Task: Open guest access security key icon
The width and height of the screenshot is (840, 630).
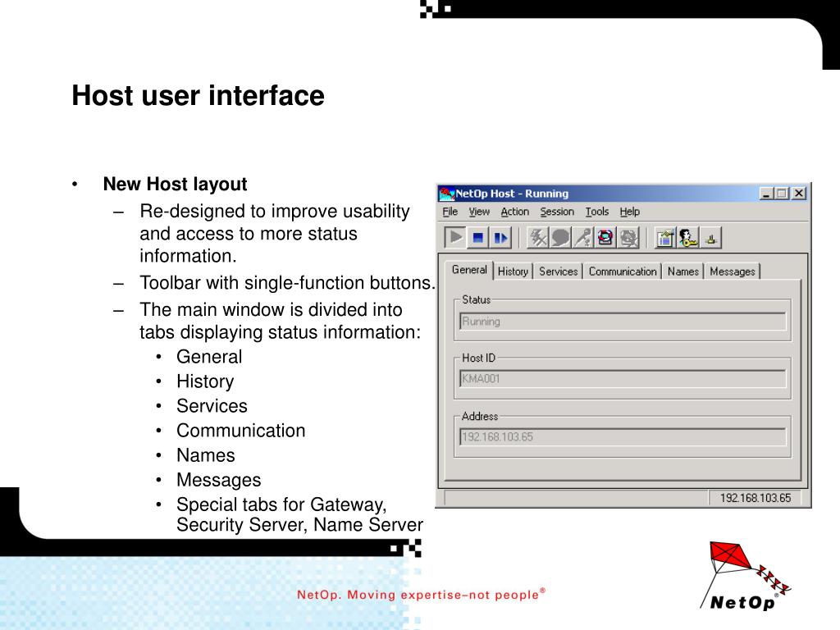Action: coord(688,237)
